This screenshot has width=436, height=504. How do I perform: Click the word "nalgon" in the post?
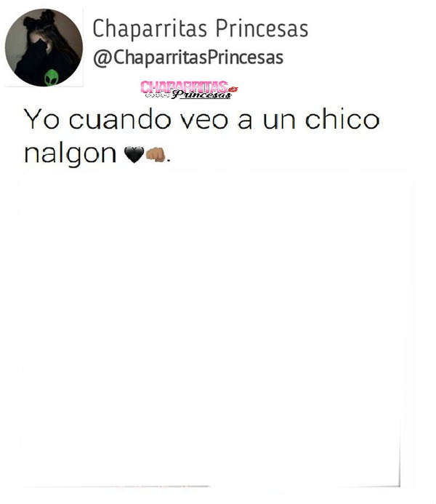click(70, 154)
